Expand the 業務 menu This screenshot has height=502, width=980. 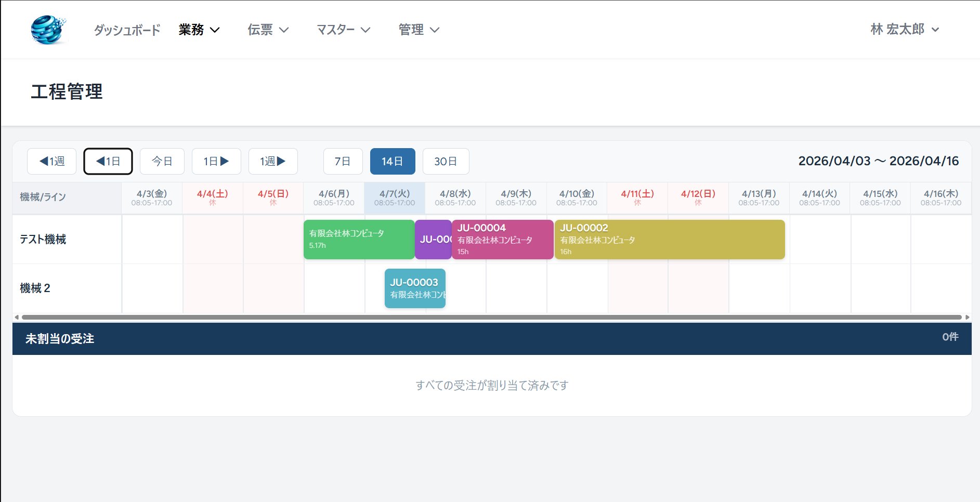tap(199, 30)
